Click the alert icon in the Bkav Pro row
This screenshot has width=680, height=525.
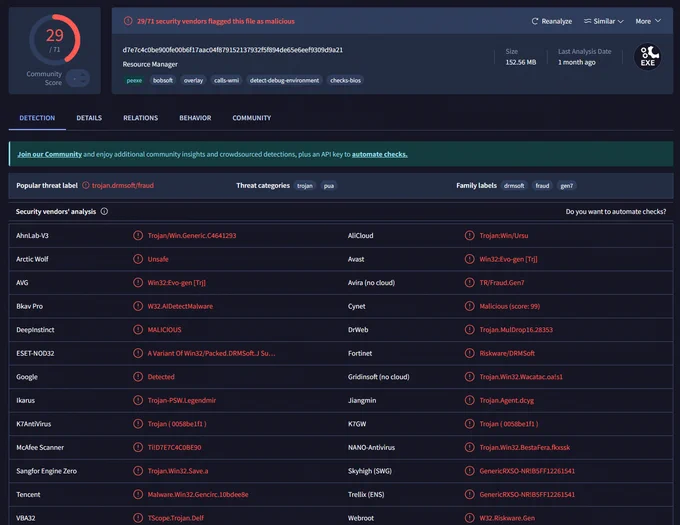138,306
